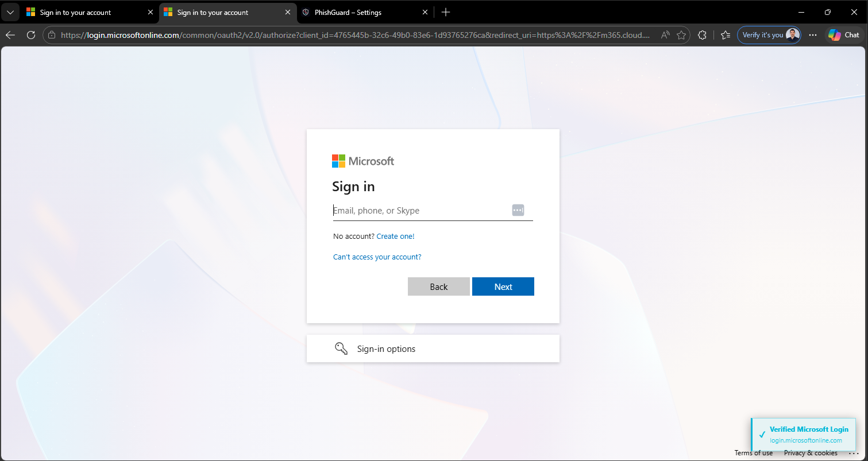Switch to the first Sign in to your account tab
Image resolution: width=868 pixels, height=461 pixels.
tap(90, 12)
